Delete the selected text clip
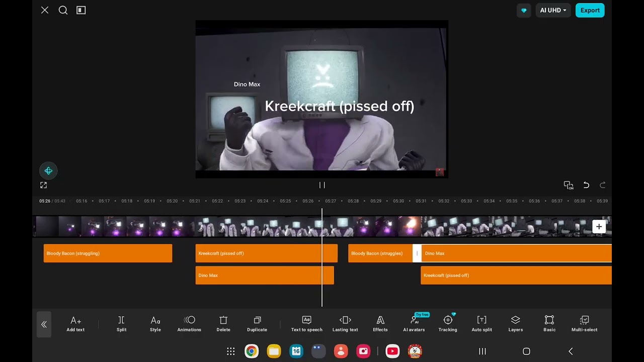 [223, 324]
